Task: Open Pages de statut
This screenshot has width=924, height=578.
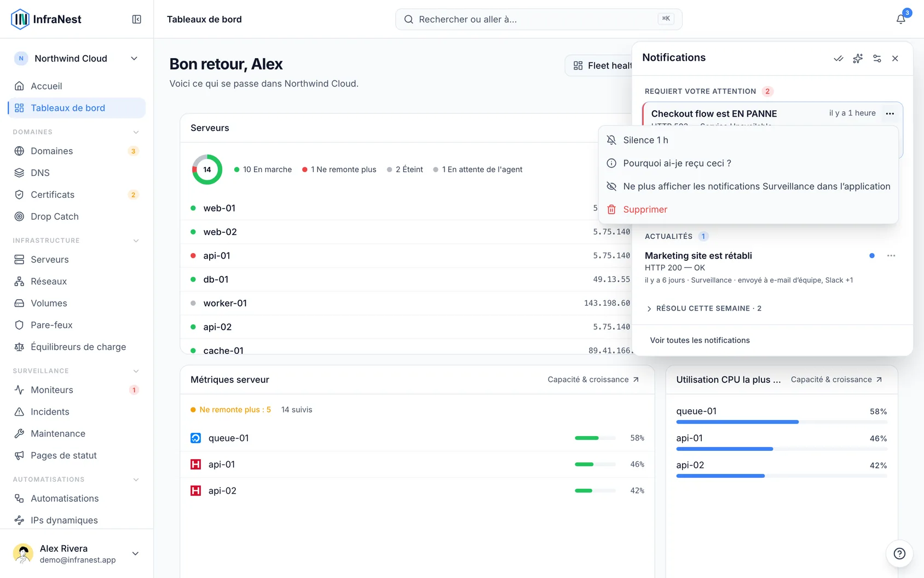Action: point(77,455)
